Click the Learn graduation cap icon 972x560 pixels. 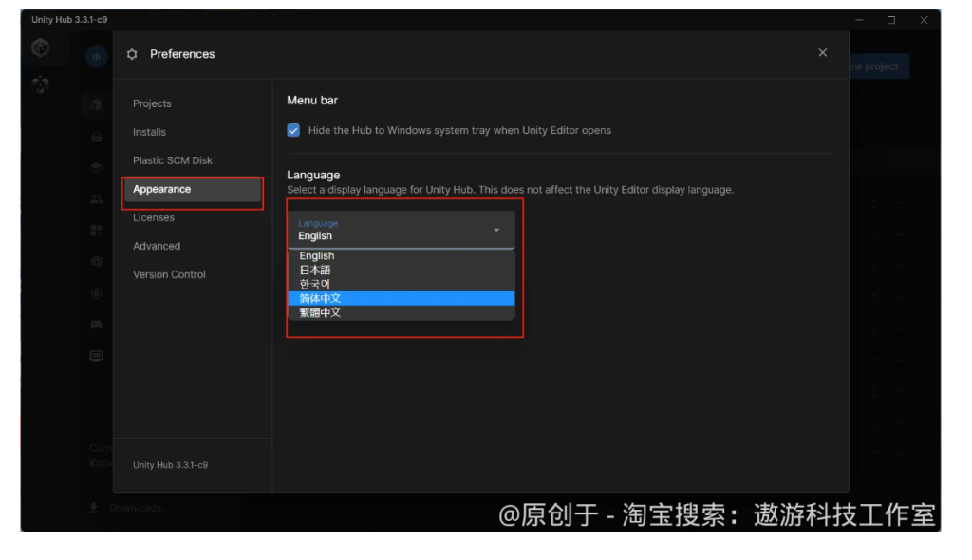tap(96, 167)
